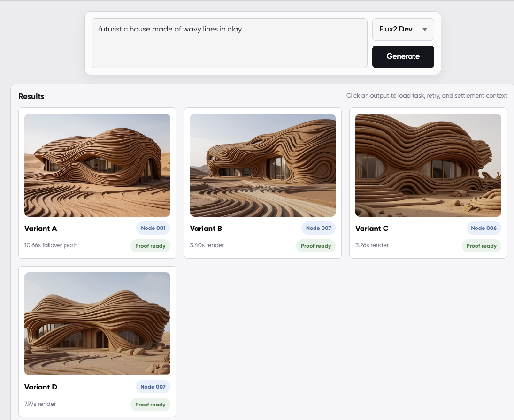Viewport: 514px width, 420px height.
Task: Click Proof ready badge on Variant D
Action: click(150, 405)
